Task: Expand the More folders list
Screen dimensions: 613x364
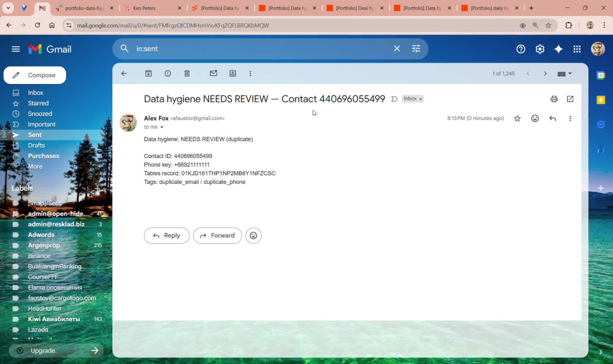Action: (x=35, y=167)
